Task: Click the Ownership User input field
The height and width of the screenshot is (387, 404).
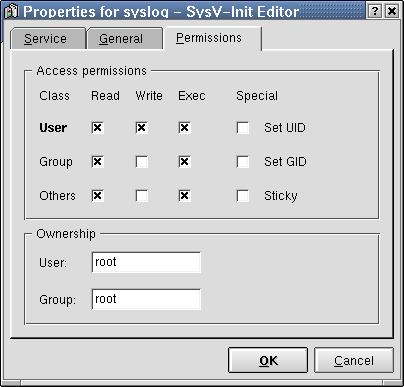Action: tap(146, 262)
